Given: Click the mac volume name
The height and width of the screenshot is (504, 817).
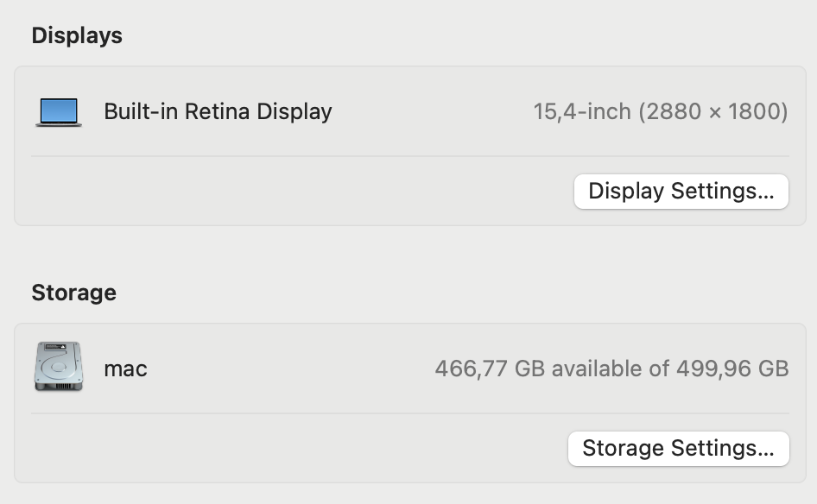Looking at the screenshot, I should [125, 369].
